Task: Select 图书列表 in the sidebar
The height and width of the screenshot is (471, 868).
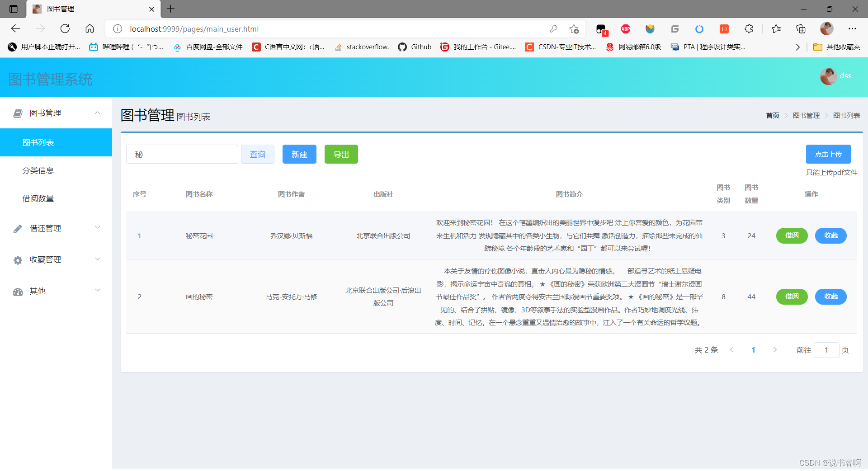Action: pyautogui.click(x=56, y=142)
